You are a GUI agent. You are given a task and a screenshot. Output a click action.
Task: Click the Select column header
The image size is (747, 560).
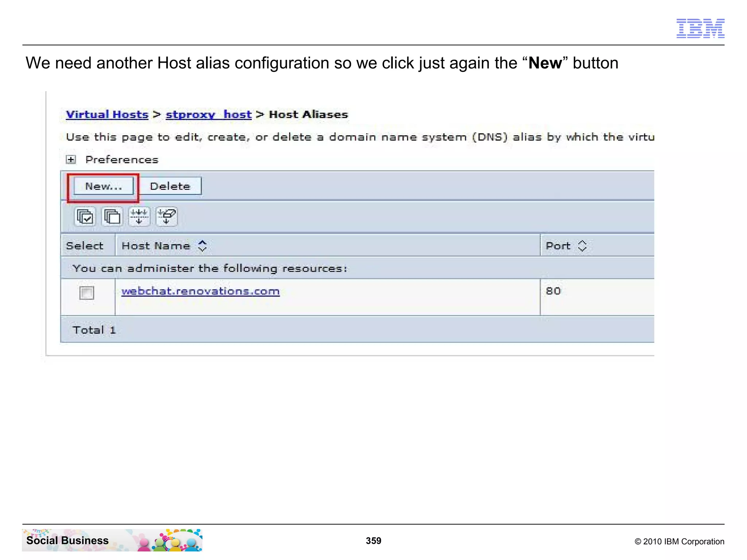pyautogui.click(x=85, y=246)
